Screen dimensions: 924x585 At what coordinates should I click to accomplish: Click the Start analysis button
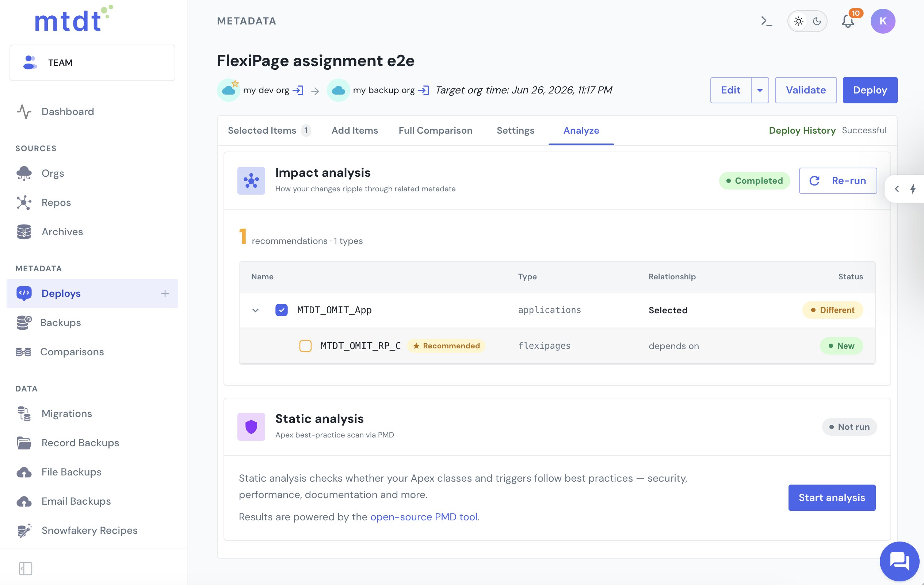pyautogui.click(x=832, y=497)
